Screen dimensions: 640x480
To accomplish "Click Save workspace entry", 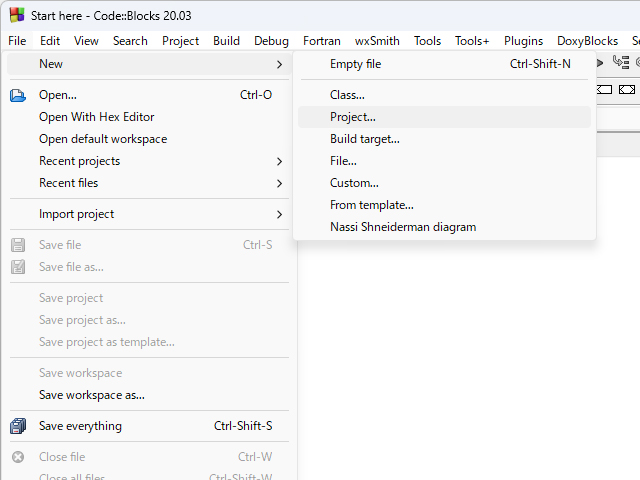I will (x=149, y=373).
